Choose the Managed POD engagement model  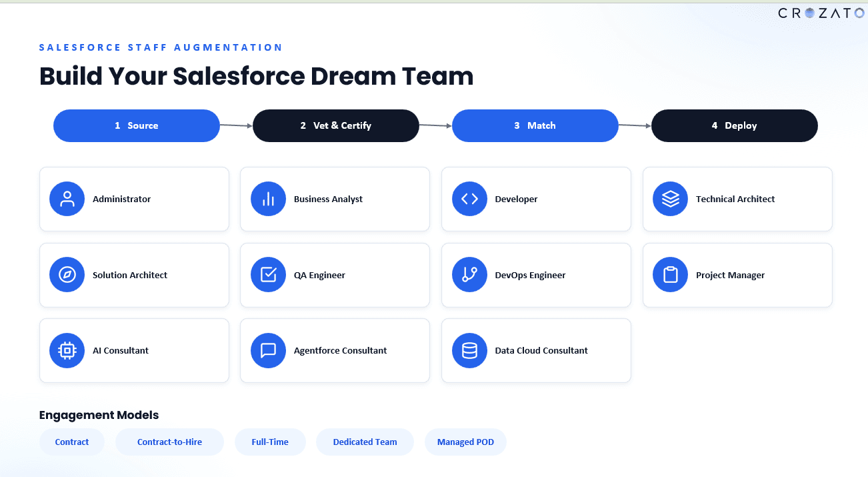465,442
